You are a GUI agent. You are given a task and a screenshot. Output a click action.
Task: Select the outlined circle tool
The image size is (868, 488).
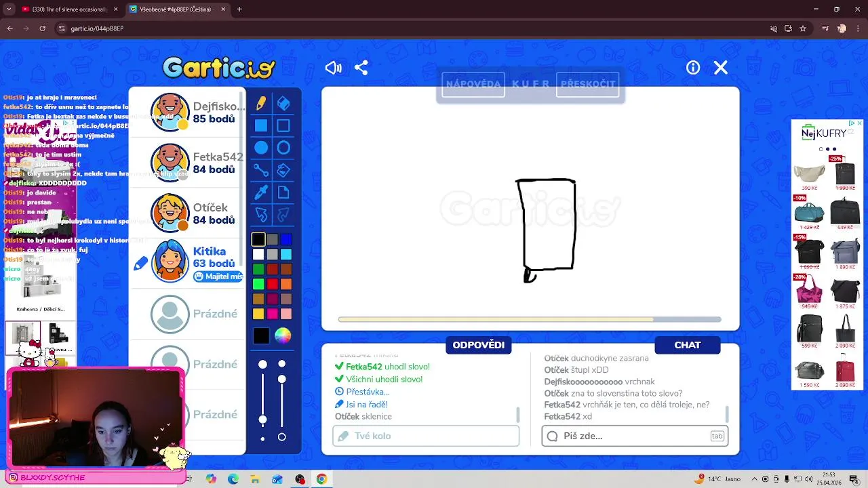tap(283, 148)
